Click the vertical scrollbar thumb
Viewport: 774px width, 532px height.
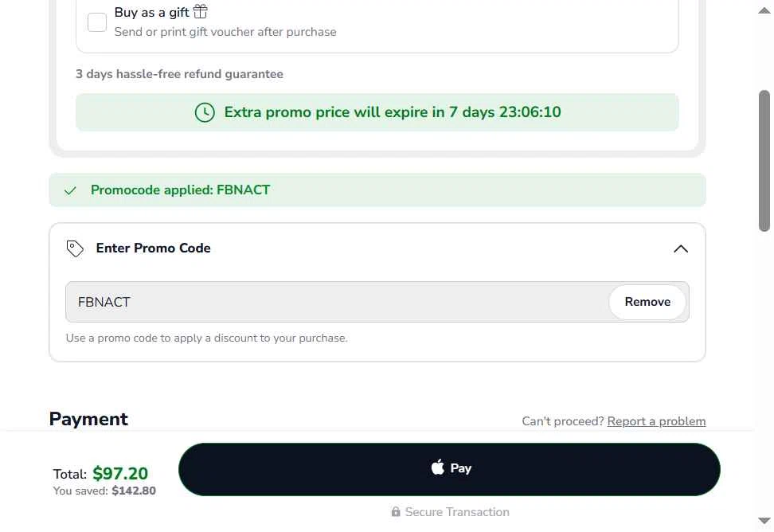click(764, 160)
